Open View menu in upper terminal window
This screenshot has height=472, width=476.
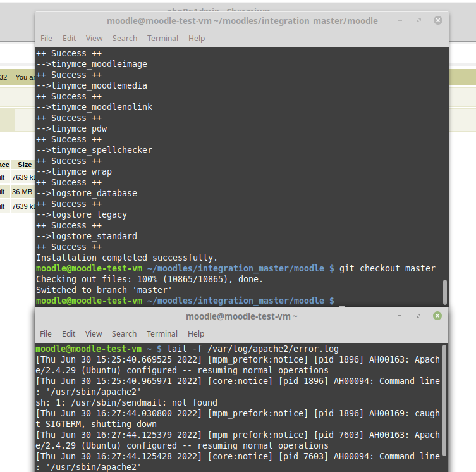tap(94, 39)
